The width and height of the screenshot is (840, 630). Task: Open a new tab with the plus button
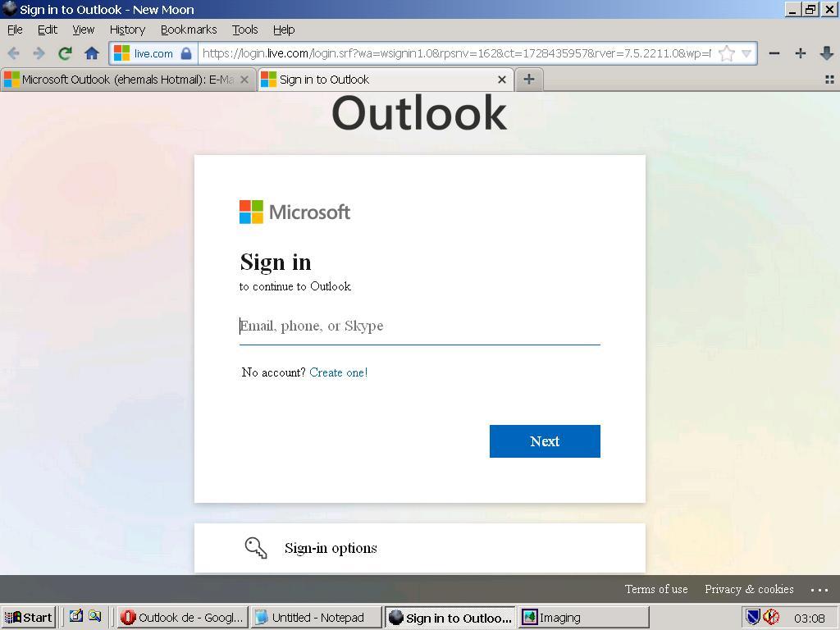click(529, 80)
